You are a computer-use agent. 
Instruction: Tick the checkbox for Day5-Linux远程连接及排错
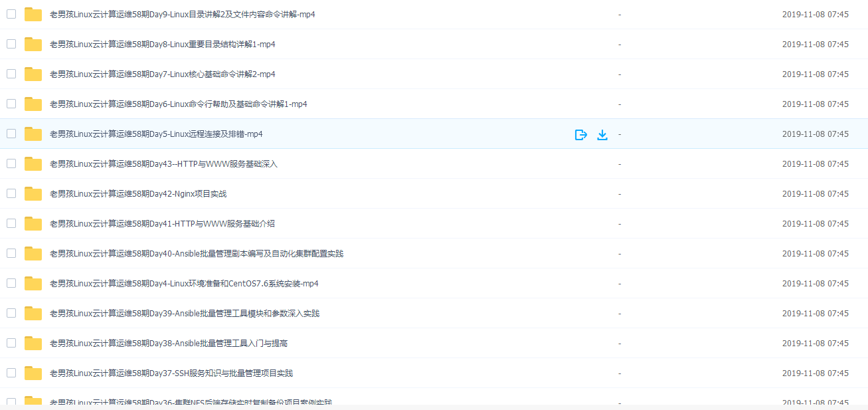click(11, 134)
